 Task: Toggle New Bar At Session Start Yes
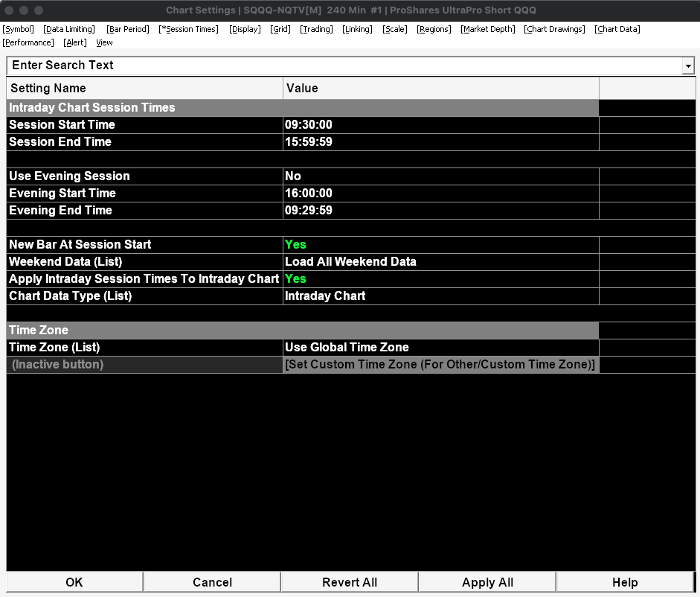(440, 244)
